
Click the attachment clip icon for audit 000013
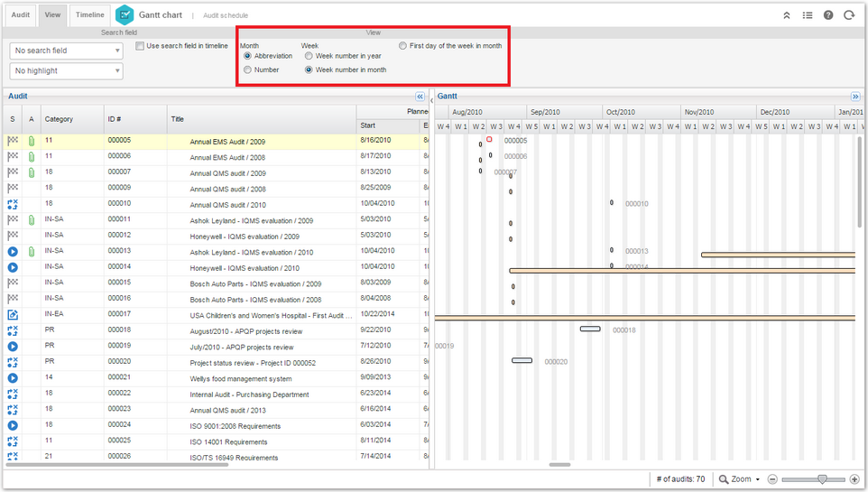pyautogui.click(x=32, y=252)
